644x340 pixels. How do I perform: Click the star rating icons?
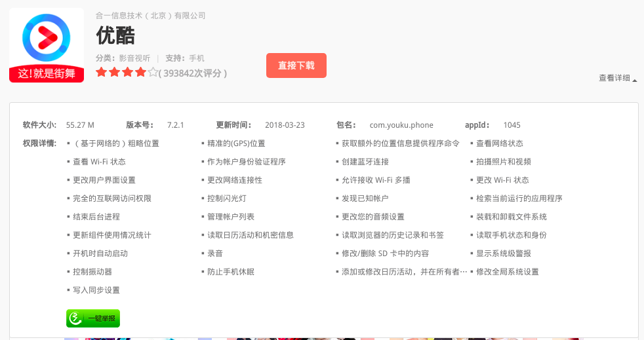[127, 73]
